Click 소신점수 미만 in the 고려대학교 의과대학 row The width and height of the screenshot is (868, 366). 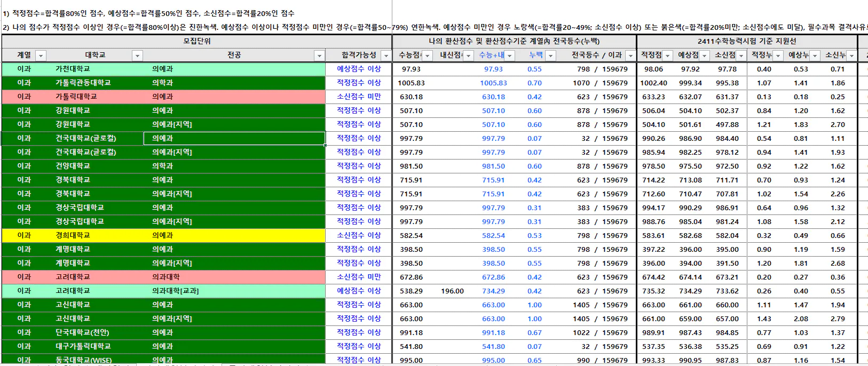click(x=359, y=277)
